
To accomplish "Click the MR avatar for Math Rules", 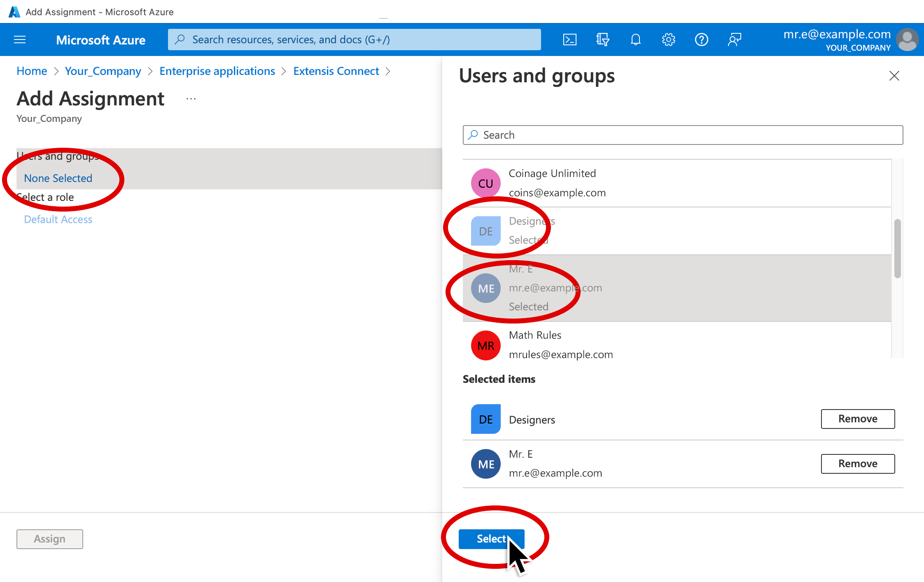I will click(x=485, y=345).
